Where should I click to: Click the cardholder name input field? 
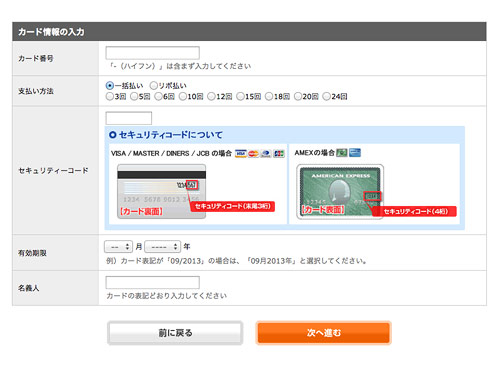pos(153,282)
